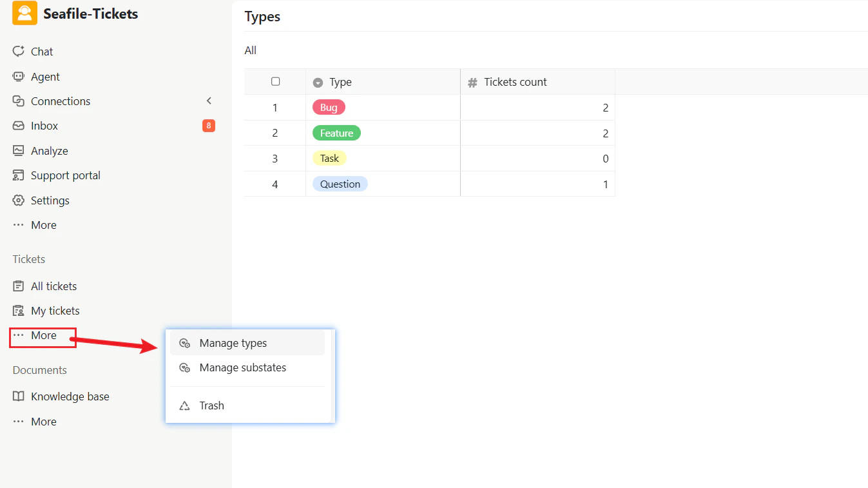Go to All tickets
Screen dimensions: 868x488
53,286
